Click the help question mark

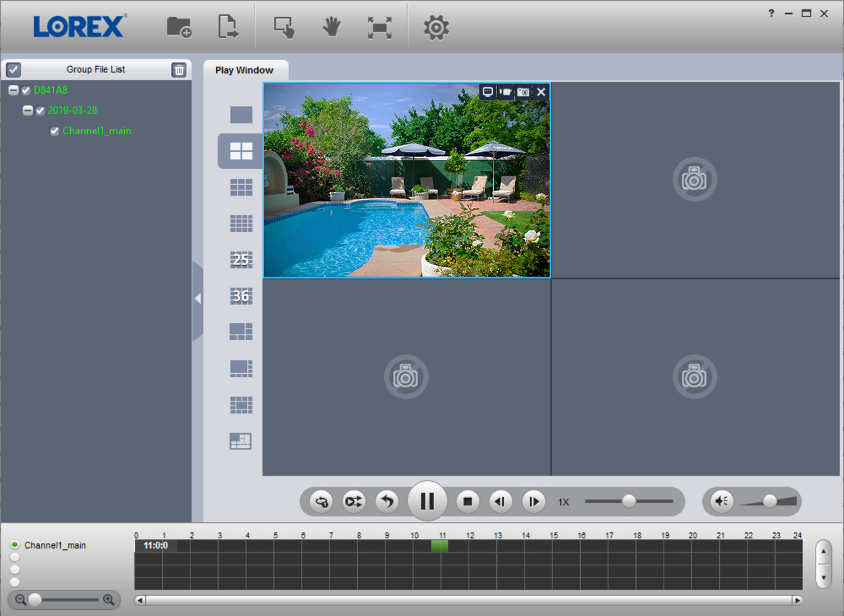point(771,13)
